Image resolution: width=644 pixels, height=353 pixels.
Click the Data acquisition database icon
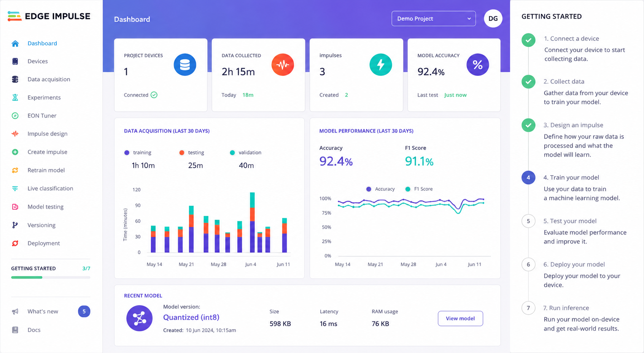pyautogui.click(x=15, y=79)
